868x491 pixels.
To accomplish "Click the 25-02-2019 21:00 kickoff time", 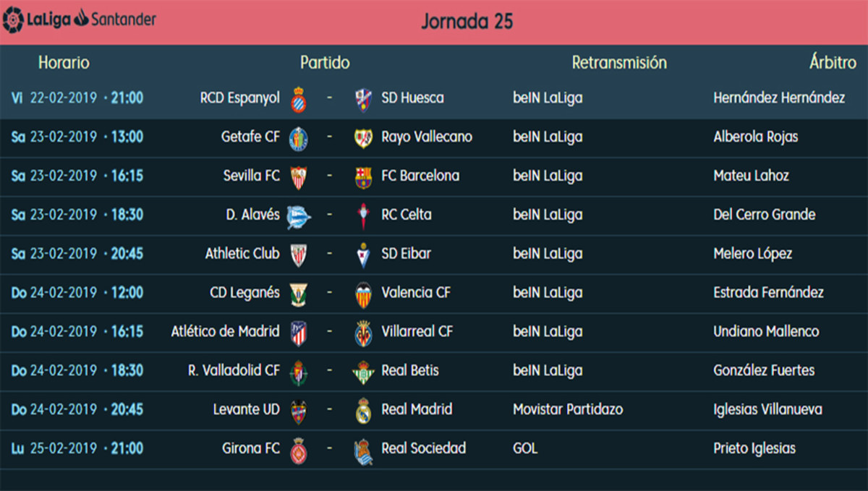I will click(86, 448).
